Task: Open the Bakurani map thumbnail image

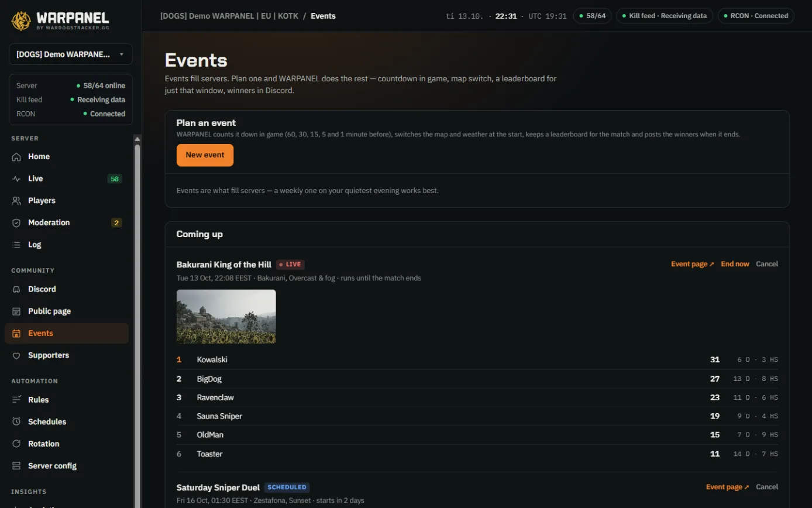Action: coord(226,317)
